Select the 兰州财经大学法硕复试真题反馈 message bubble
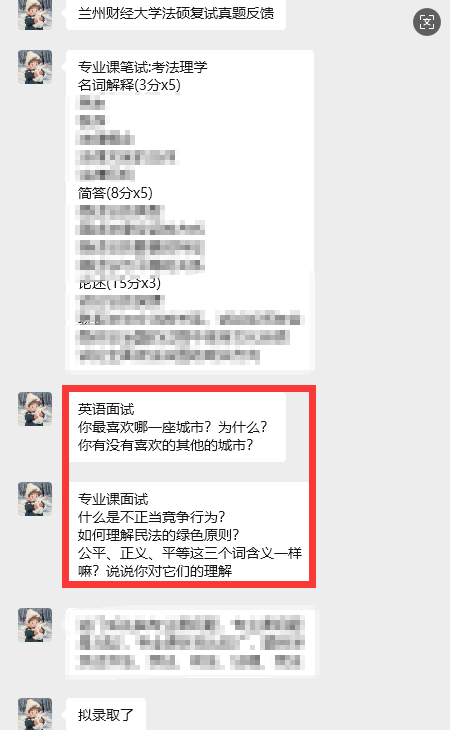Image resolution: width=450 pixels, height=730 pixels. [x=176, y=14]
